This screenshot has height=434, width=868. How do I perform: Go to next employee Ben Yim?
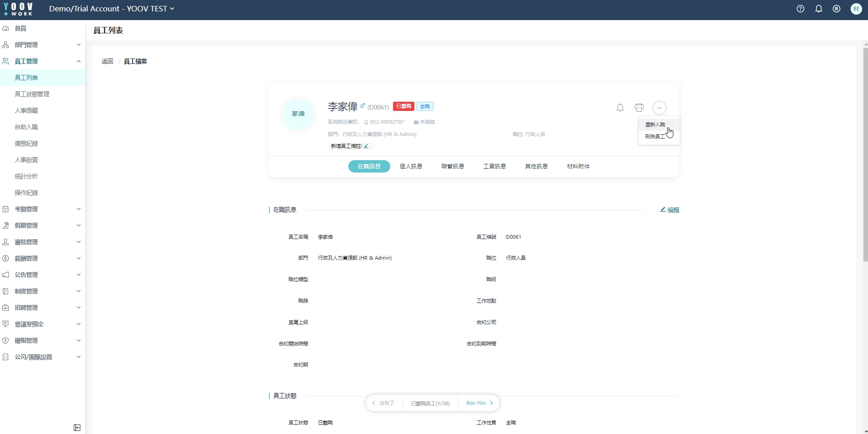coord(480,403)
